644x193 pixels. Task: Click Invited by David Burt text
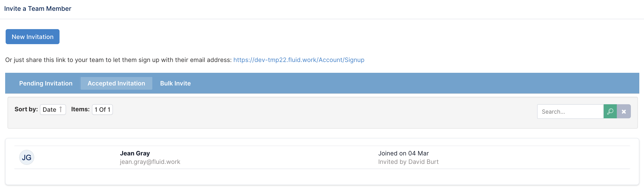tap(408, 162)
